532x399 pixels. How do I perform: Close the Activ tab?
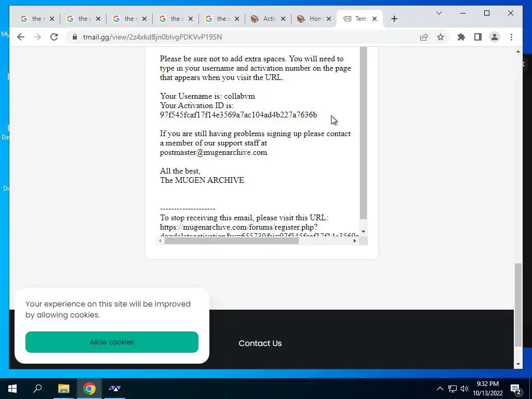click(x=283, y=19)
